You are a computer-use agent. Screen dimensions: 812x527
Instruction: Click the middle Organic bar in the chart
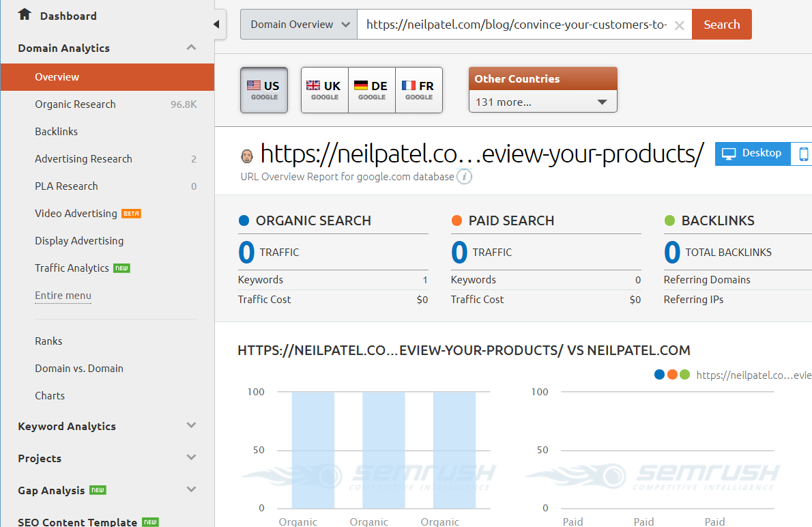tap(383, 450)
